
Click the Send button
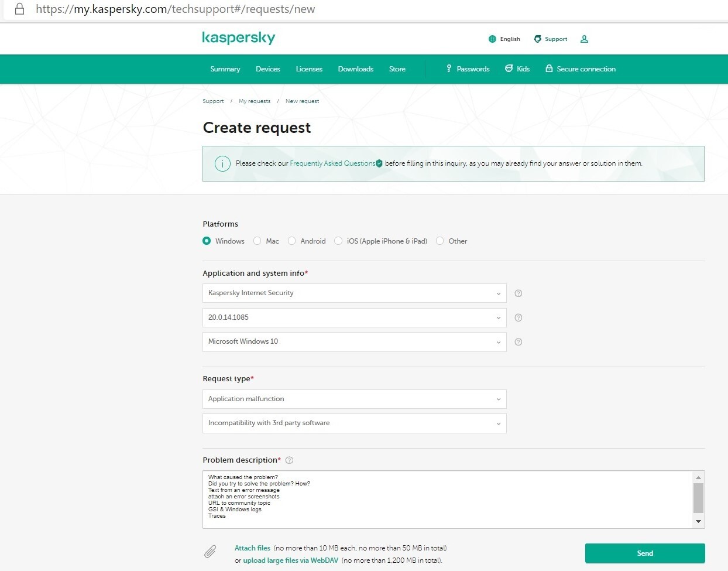click(x=645, y=553)
